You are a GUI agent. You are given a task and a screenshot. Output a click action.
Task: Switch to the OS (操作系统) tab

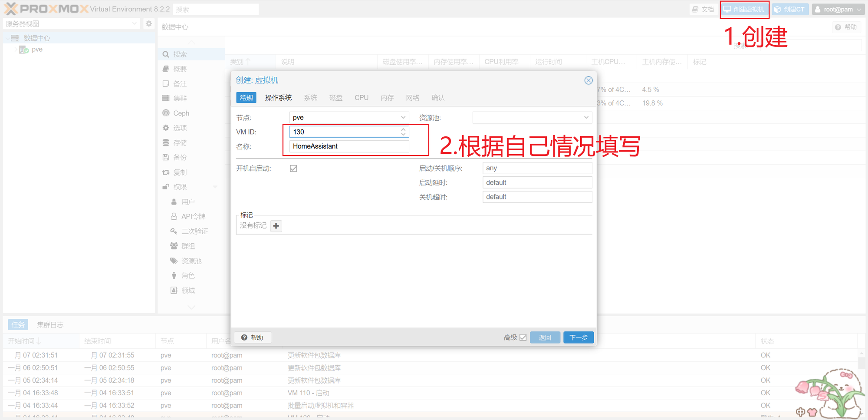278,98
